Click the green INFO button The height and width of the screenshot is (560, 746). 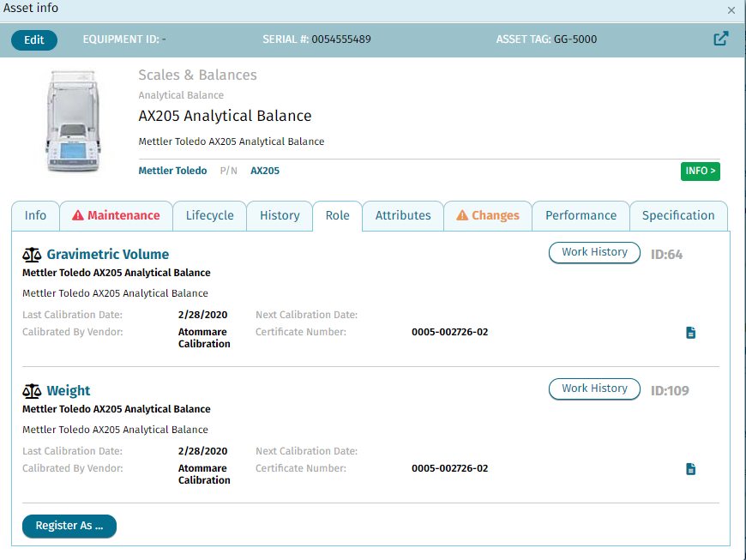[701, 171]
